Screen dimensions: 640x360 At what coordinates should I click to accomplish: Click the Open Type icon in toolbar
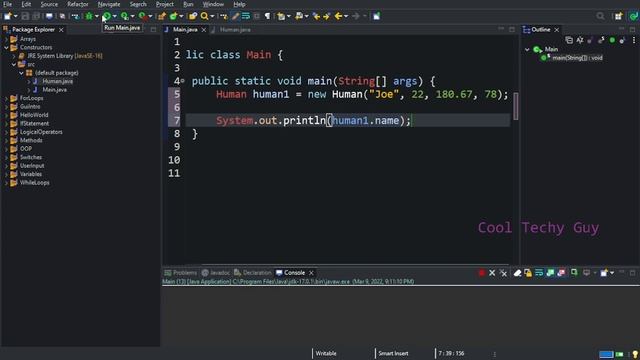pyautogui.click(x=193, y=16)
